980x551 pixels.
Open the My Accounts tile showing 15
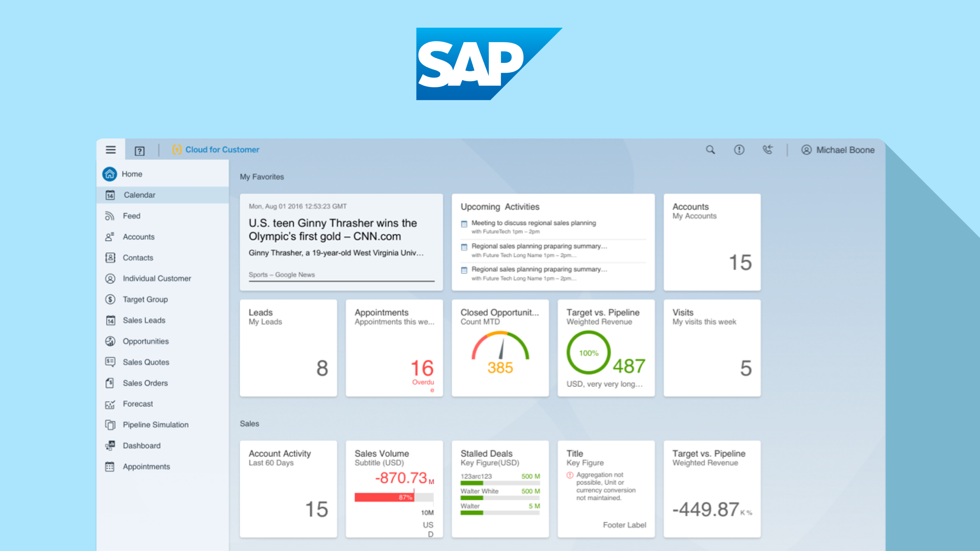(712, 242)
